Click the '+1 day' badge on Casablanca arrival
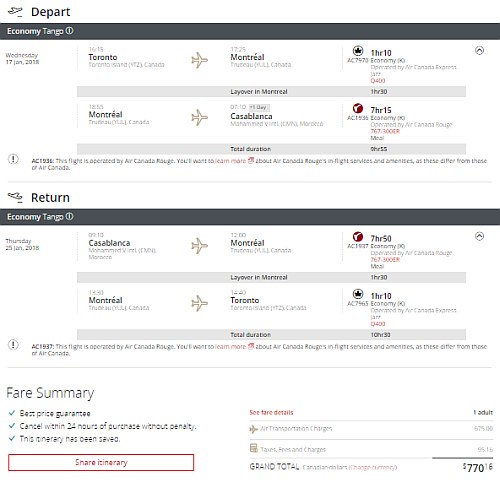Screen dimensions: 500x488 click(259, 107)
